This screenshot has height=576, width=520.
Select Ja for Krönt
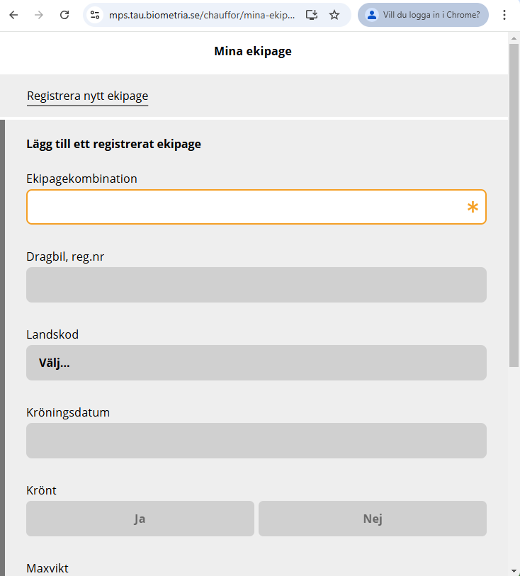click(x=140, y=518)
